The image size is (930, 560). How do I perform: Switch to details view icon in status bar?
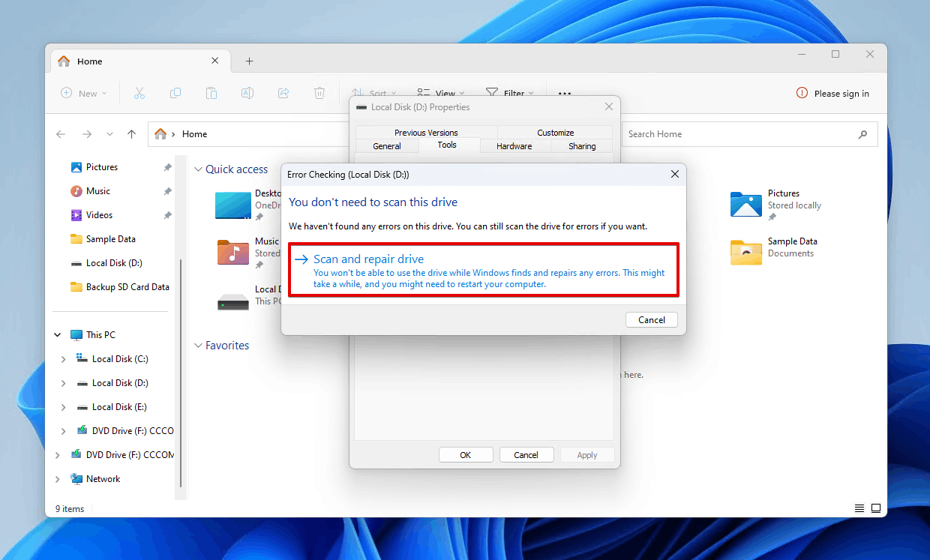(859, 508)
